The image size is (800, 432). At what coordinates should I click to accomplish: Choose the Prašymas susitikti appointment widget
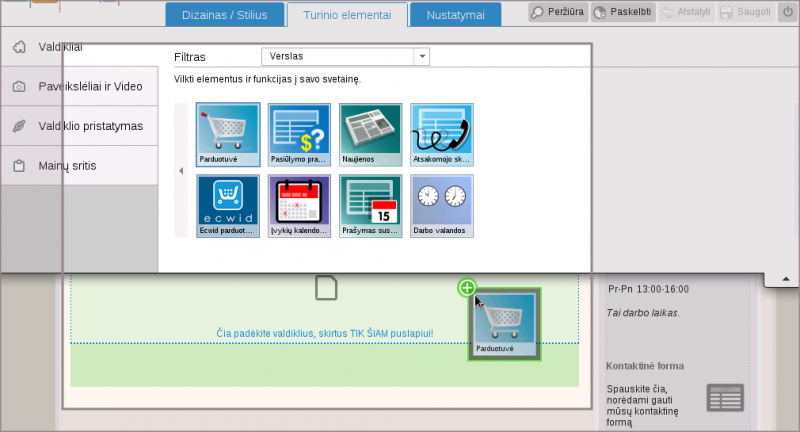[x=370, y=205]
